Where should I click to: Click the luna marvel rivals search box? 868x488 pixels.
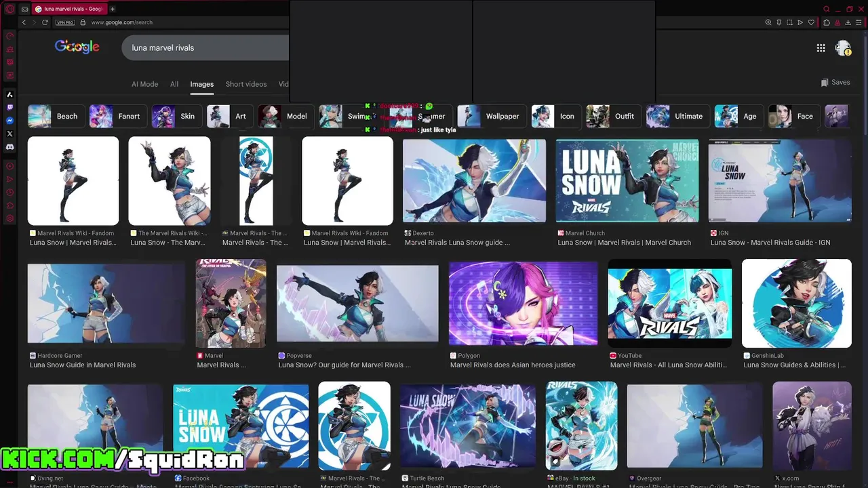pyautogui.click(x=205, y=48)
